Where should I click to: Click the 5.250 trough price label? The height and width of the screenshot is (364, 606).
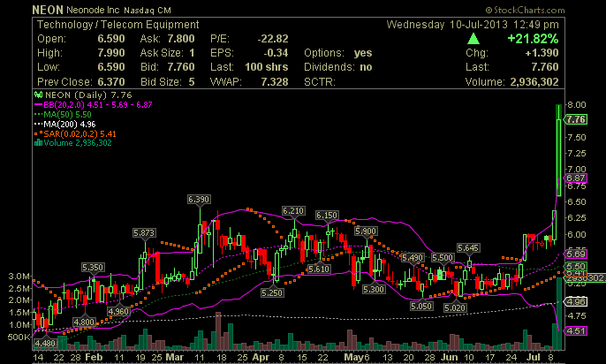[x=272, y=293]
